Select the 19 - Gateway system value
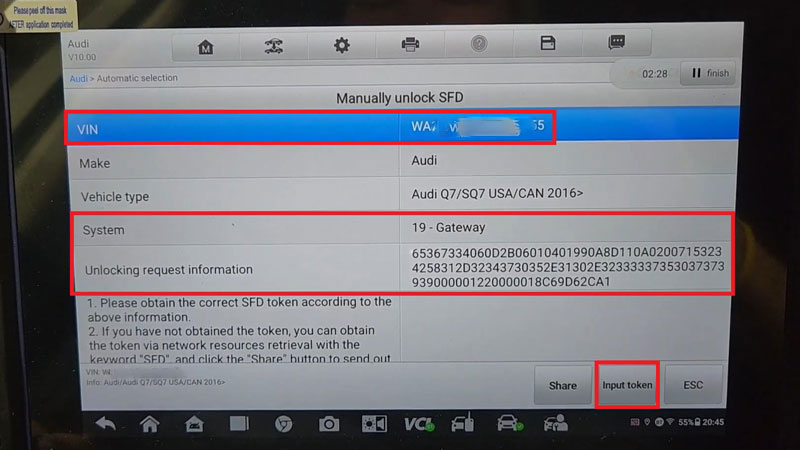The width and height of the screenshot is (800, 450). 448,228
